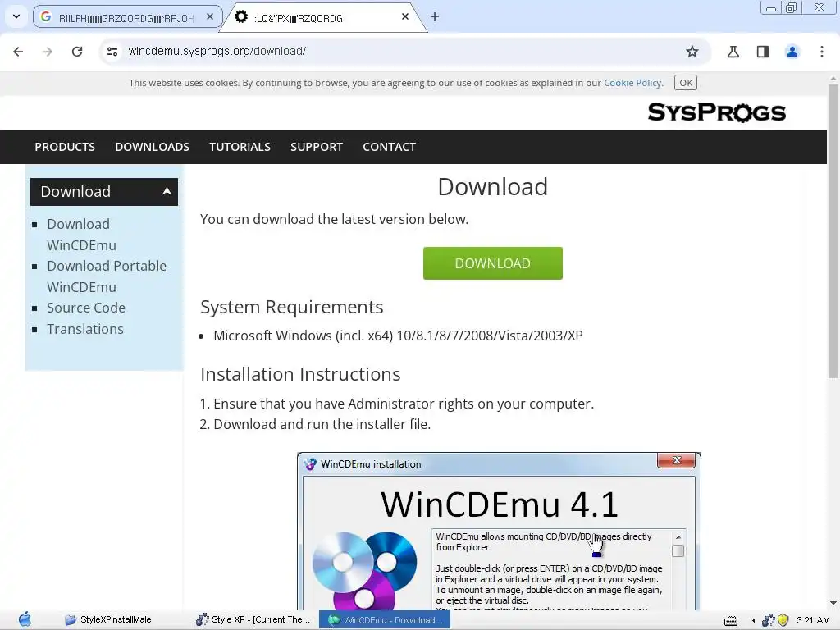Reload the current page
The height and width of the screenshot is (630, 840).
pos(77,52)
